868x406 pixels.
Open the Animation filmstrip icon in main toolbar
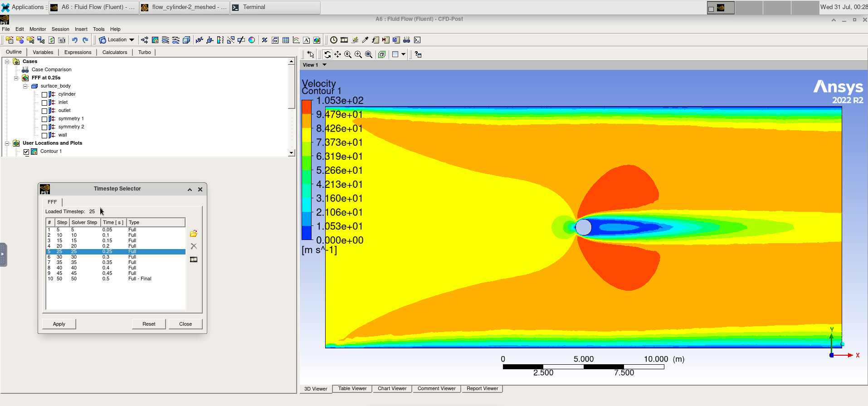[x=344, y=40]
